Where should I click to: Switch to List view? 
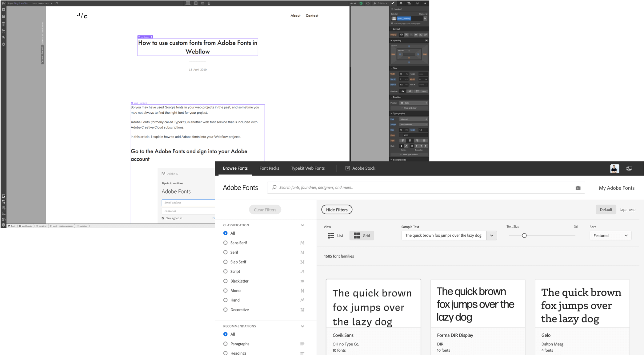[x=336, y=236]
